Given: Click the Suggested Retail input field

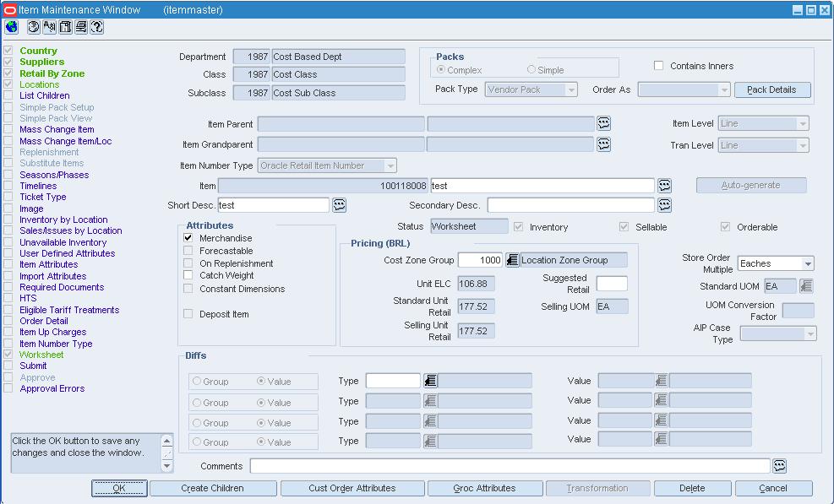Looking at the screenshot, I should click(x=612, y=284).
